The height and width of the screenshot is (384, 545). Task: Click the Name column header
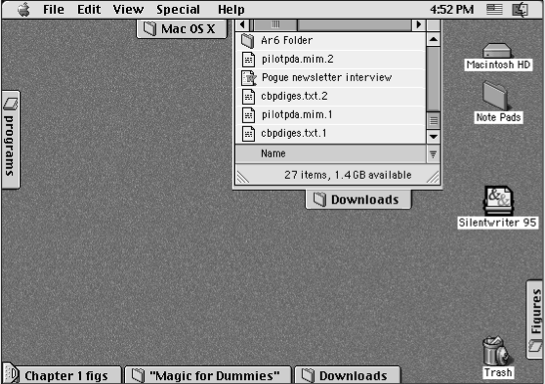pyautogui.click(x=331, y=154)
